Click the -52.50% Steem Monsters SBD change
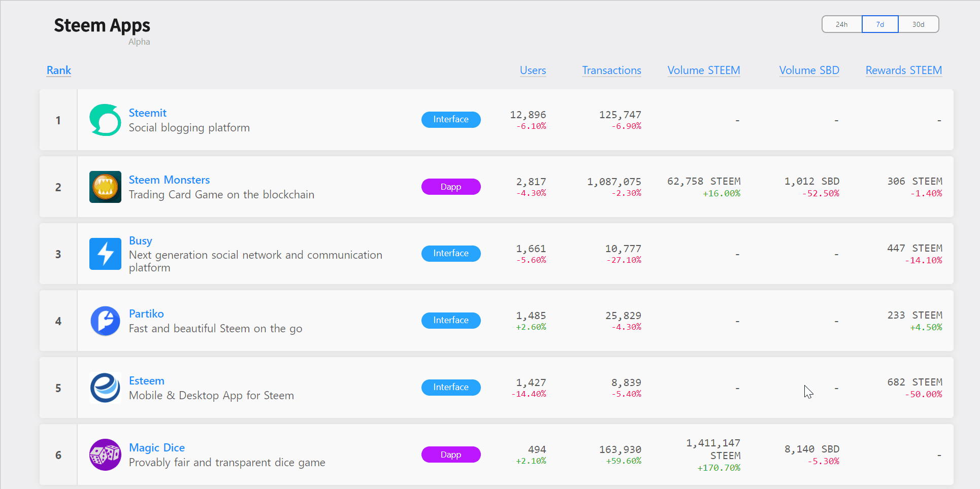Viewport: 980px width, 489px height. 821,194
